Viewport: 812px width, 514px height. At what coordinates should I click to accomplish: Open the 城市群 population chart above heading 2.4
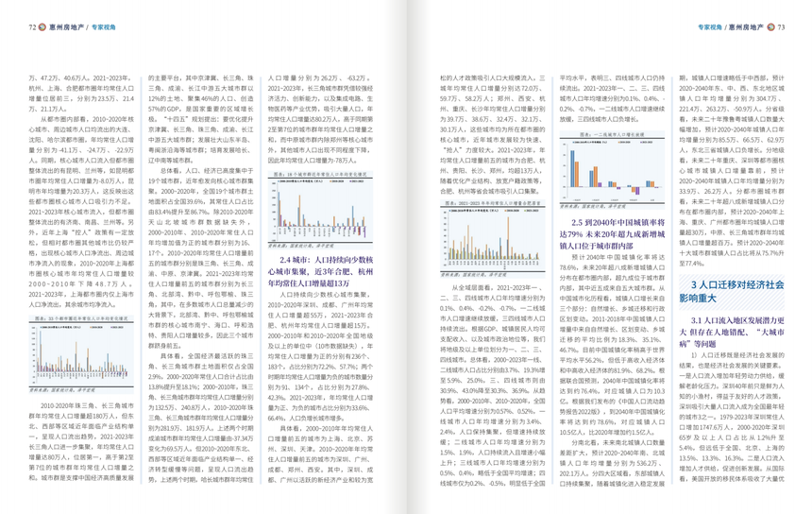tap(320, 211)
